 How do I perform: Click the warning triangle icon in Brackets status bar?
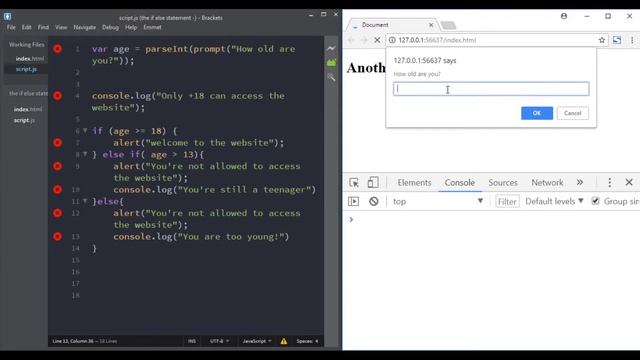(x=284, y=341)
